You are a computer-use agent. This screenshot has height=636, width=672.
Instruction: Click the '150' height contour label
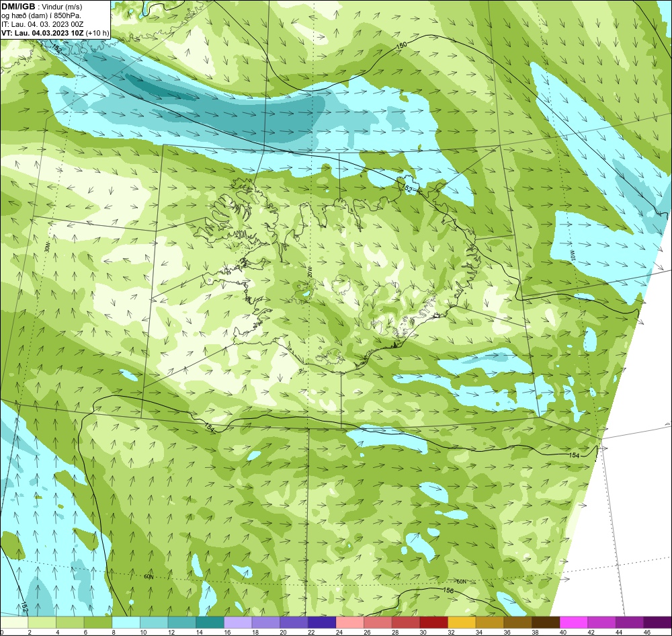click(x=402, y=45)
